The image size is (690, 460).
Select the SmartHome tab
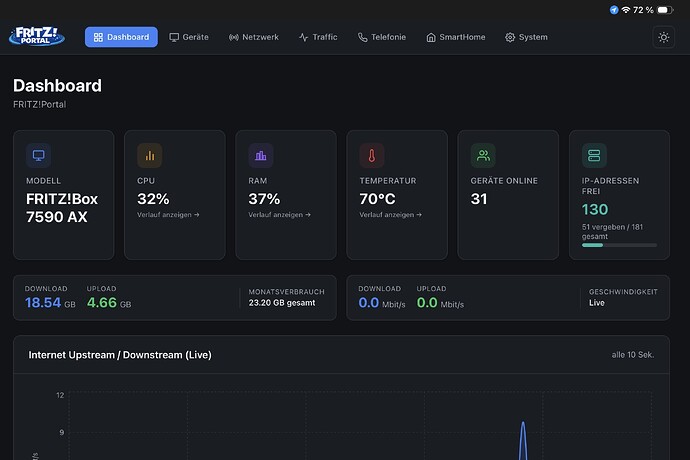[x=455, y=37]
